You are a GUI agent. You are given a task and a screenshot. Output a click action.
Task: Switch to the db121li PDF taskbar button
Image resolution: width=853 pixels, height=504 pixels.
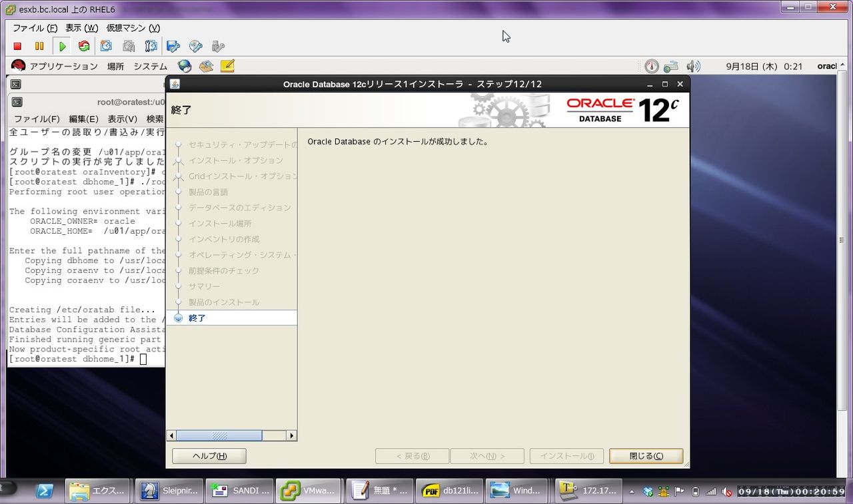449,491
